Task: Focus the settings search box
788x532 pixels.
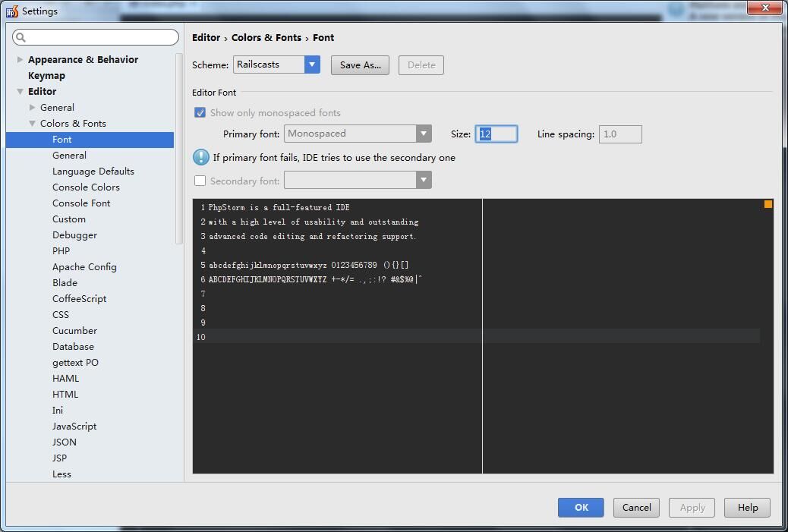Action: (x=96, y=37)
